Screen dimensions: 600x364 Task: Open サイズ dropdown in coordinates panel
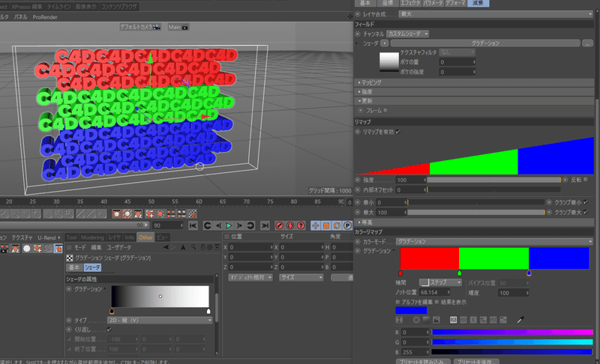click(301, 278)
